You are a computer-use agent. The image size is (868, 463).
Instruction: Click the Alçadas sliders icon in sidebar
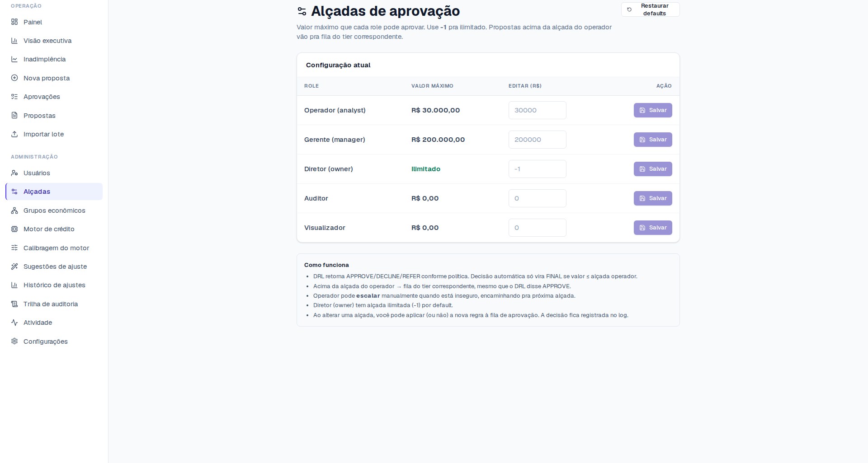click(14, 192)
